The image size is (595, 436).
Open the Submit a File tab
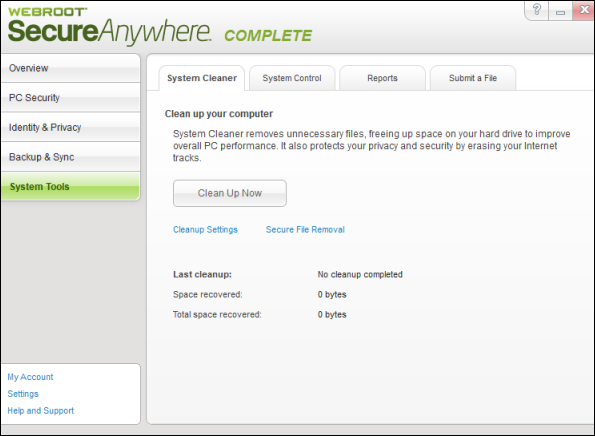pos(473,78)
